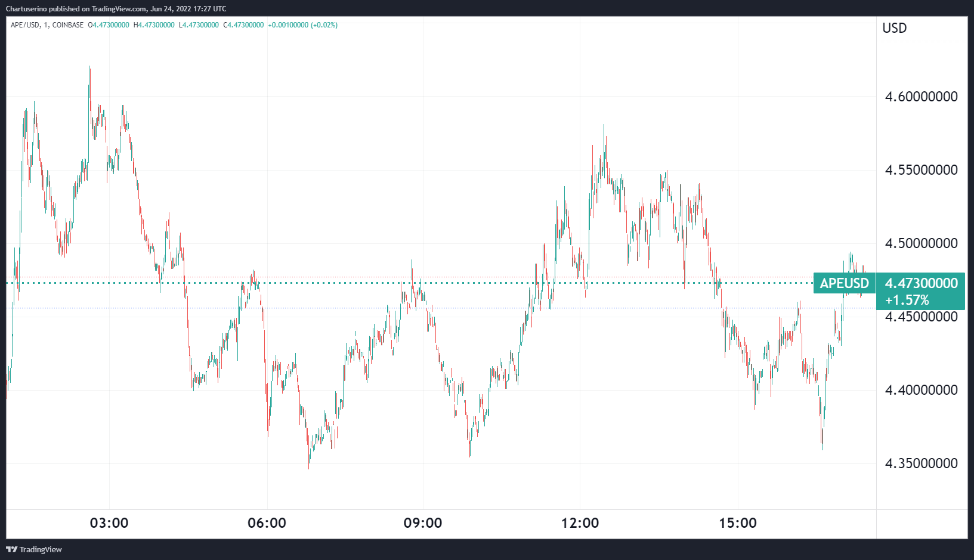This screenshot has height=560, width=974.
Task: Click the 4.35000000 price axis label
Action: [x=921, y=463]
